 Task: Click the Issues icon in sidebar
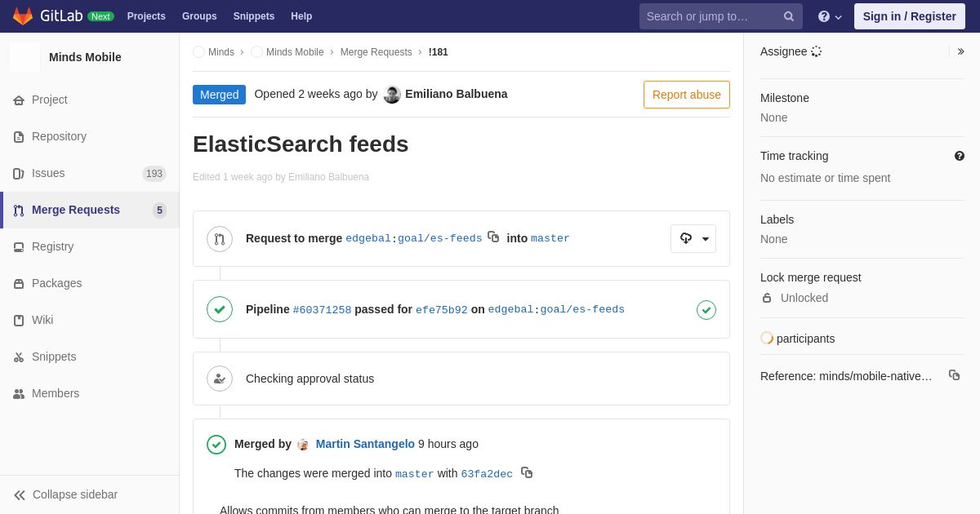[x=19, y=174]
